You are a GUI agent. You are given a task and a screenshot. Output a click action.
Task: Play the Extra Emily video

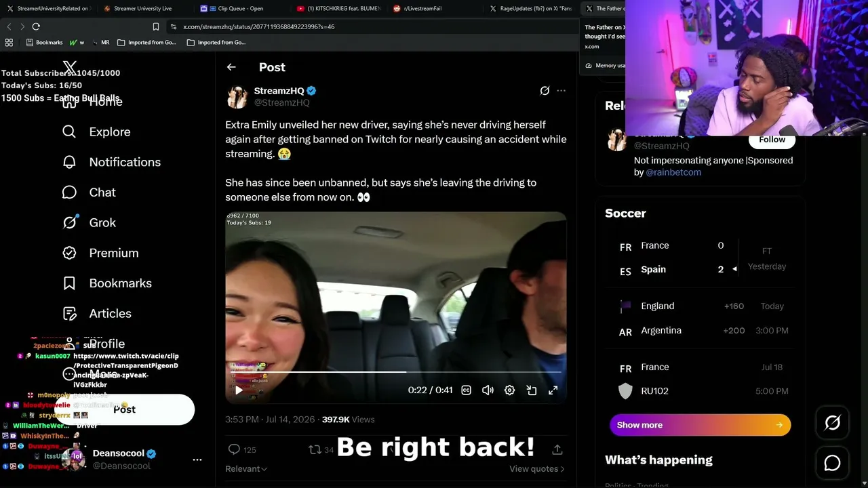(239, 390)
